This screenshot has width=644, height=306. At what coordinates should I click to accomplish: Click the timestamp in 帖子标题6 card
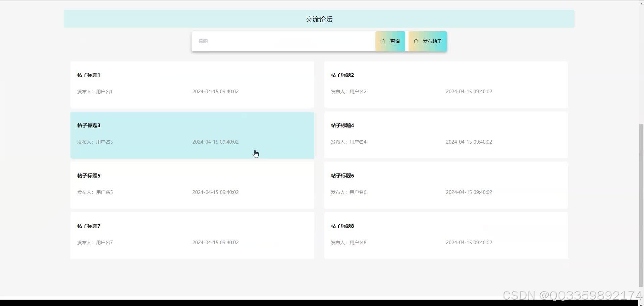[x=469, y=192]
